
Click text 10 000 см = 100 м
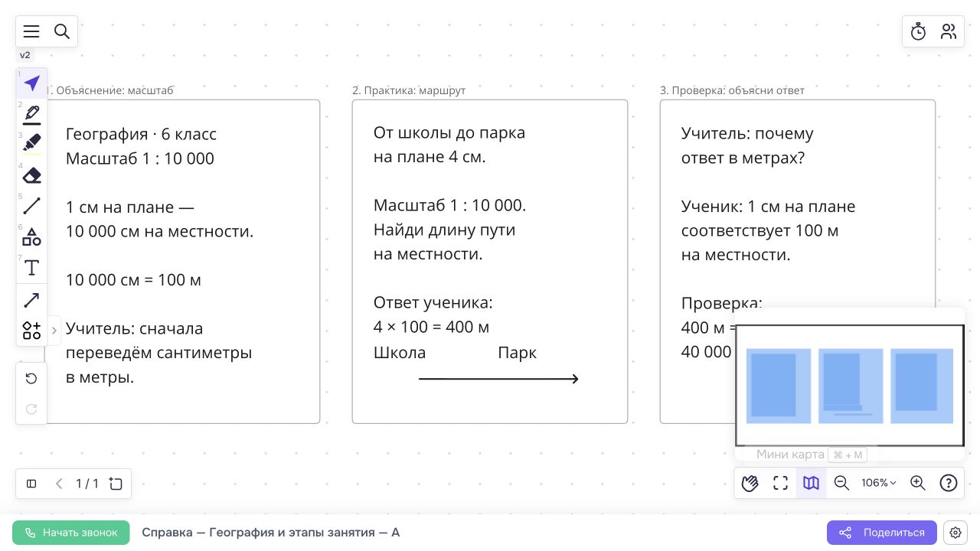pyautogui.click(x=133, y=280)
